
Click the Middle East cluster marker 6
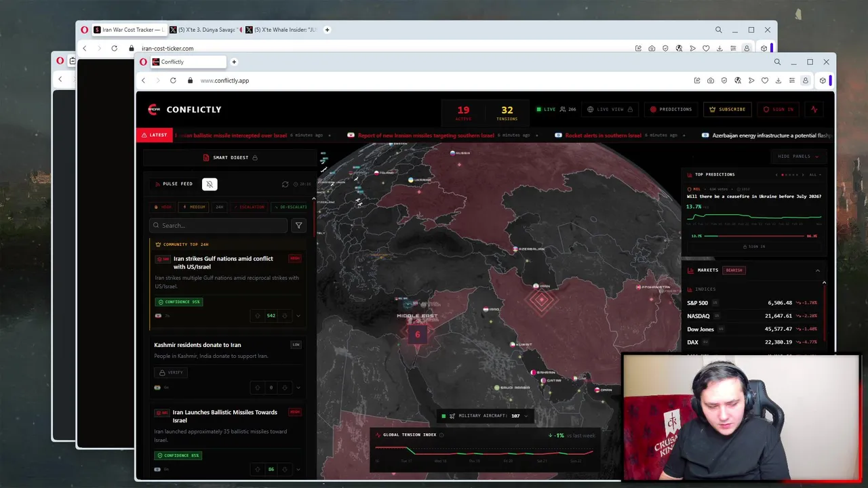coord(417,334)
